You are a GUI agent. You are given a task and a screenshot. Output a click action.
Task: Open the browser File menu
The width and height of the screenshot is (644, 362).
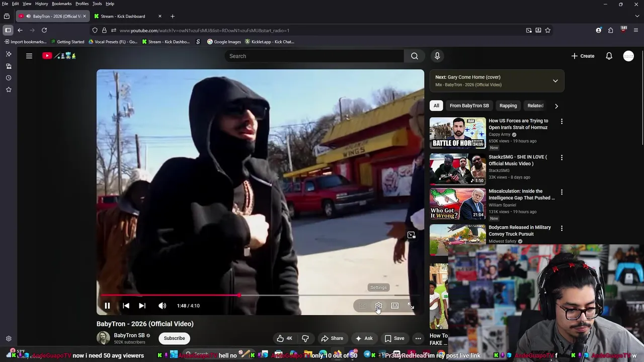click(5, 4)
